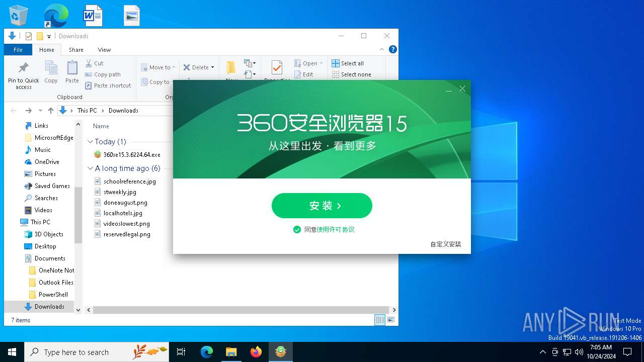The image size is (644, 362).
Task: Click Cut in Clipboard group
Action: (94, 63)
